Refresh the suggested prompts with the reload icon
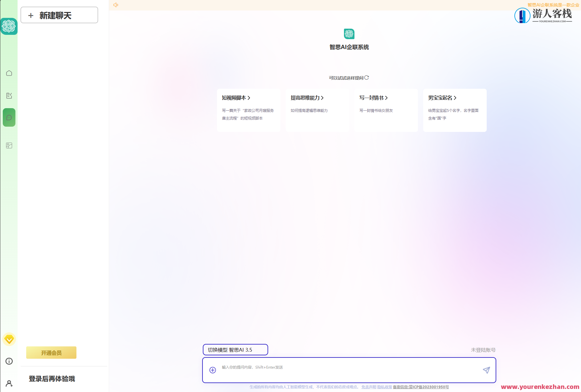 (x=367, y=78)
